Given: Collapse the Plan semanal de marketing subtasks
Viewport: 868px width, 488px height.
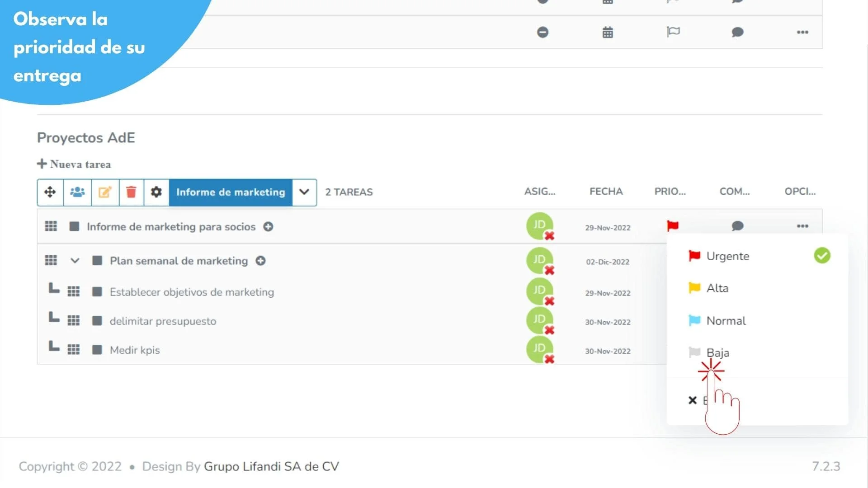Looking at the screenshot, I should tap(75, 261).
